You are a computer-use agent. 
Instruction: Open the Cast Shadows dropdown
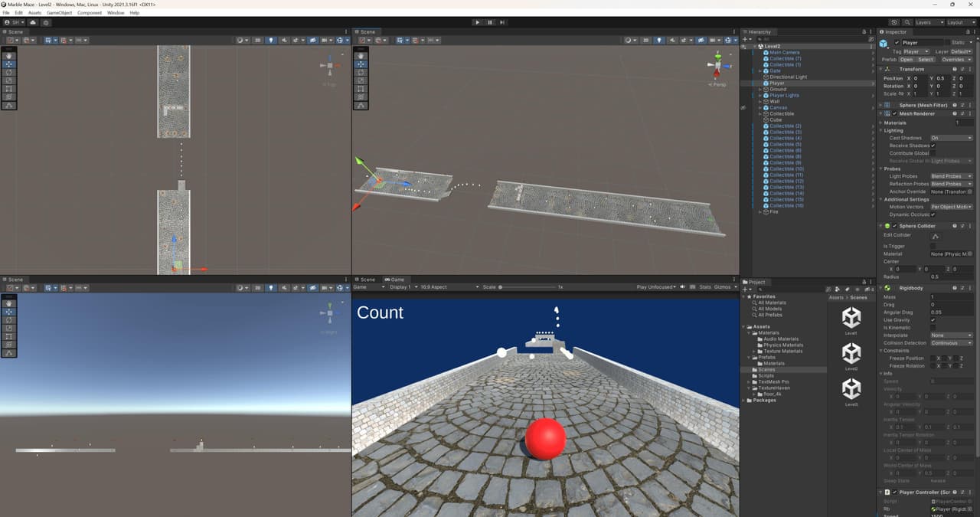tap(952, 138)
